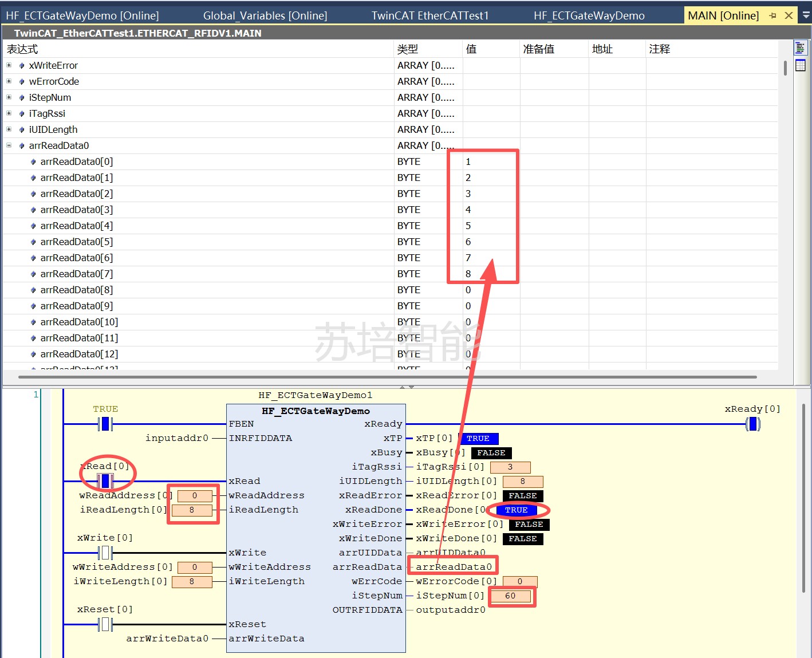Click the 准备值 column header
This screenshot has width=812, height=658.
pyautogui.click(x=538, y=49)
